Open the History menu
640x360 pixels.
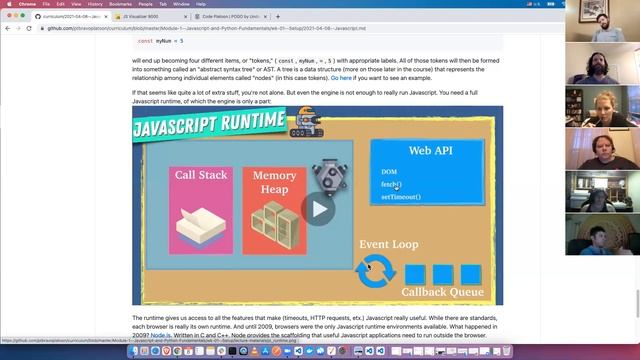coord(95,4)
